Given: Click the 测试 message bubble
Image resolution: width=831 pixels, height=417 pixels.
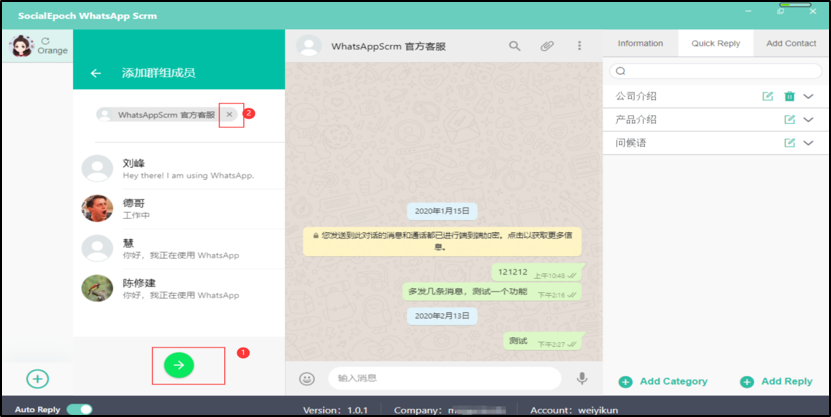Looking at the screenshot, I should point(542,341).
